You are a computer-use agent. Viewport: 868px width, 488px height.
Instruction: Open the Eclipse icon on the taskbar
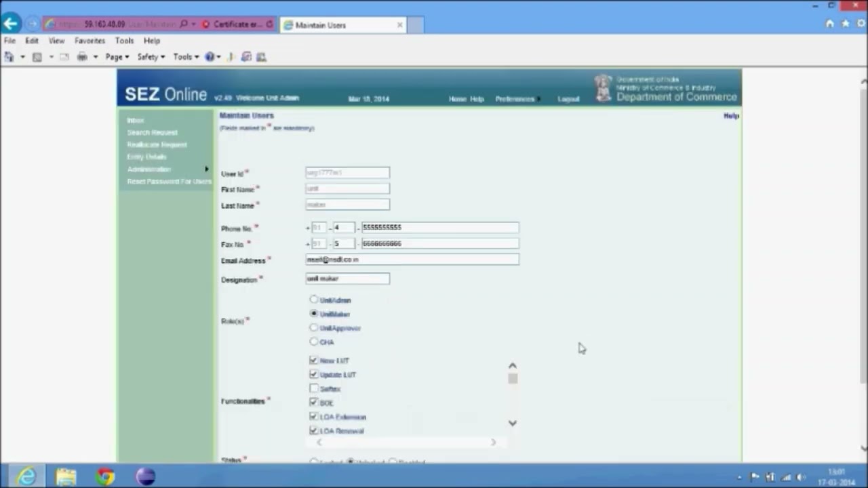point(145,476)
